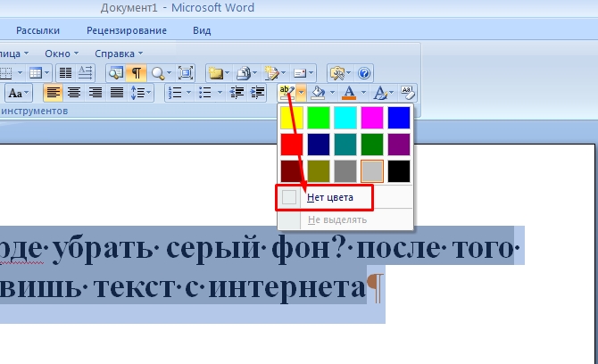Open the Insert Table grid icon
Image resolution: width=598 pixels, height=364 pixels.
(36, 73)
